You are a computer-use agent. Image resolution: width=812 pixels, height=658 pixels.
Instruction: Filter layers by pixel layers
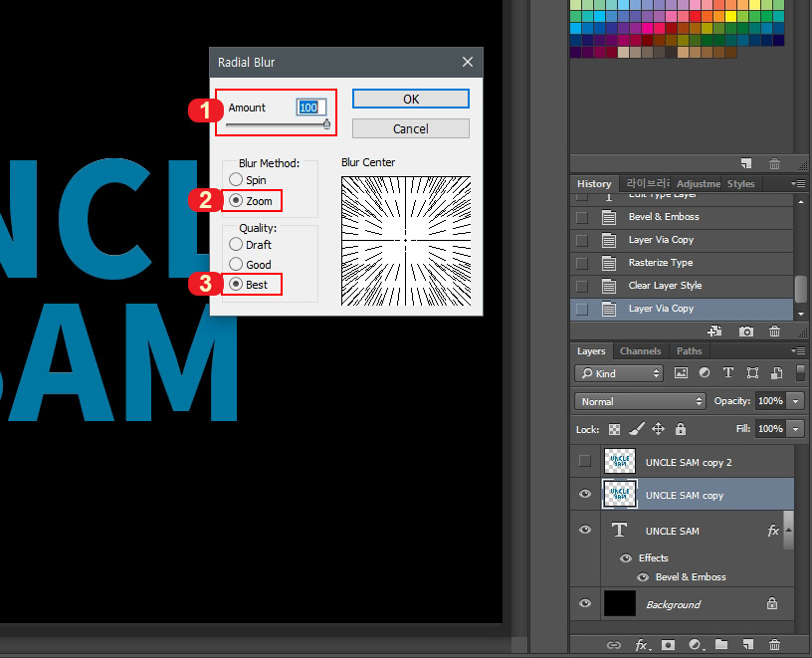681,372
